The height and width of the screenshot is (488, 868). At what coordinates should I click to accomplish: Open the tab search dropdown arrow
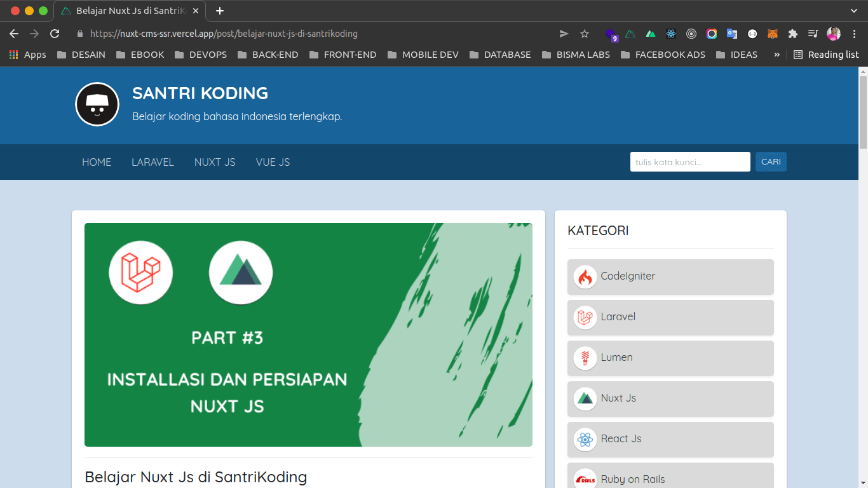point(854,11)
